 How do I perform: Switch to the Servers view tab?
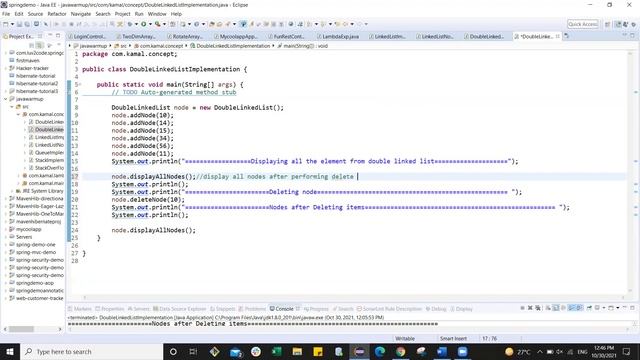pyautogui.click(x=139, y=309)
